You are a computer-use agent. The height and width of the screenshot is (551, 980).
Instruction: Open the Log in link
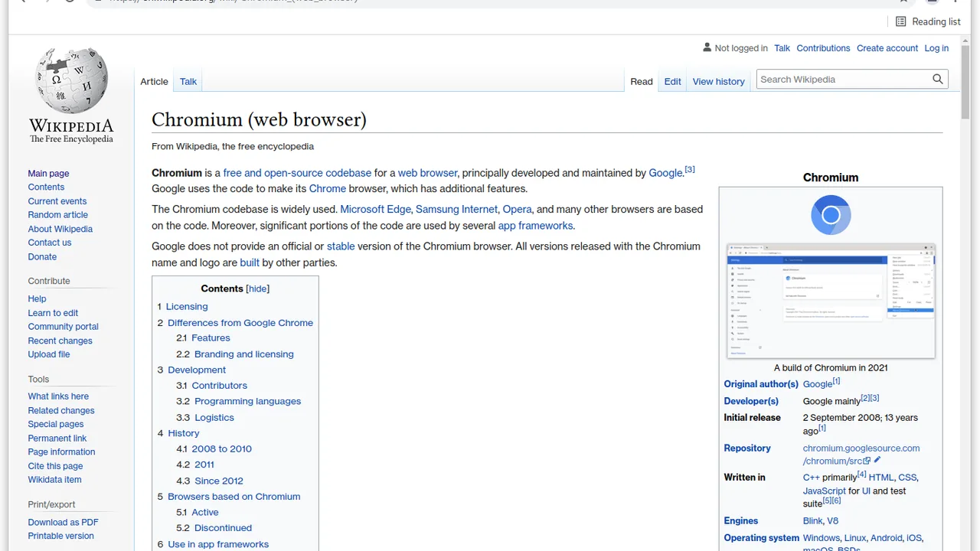pos(936,48)
